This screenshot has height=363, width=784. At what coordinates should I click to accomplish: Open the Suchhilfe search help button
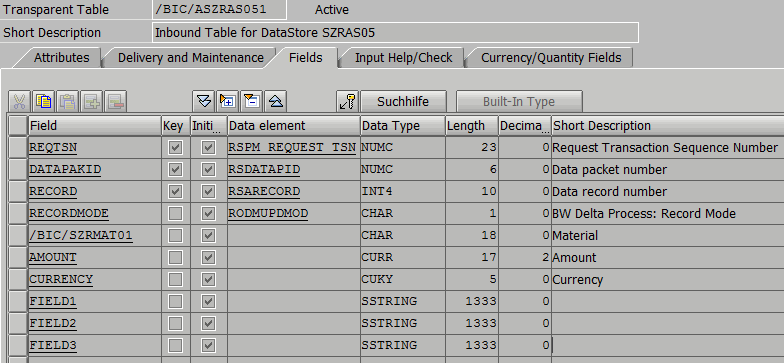pos(403,102)
